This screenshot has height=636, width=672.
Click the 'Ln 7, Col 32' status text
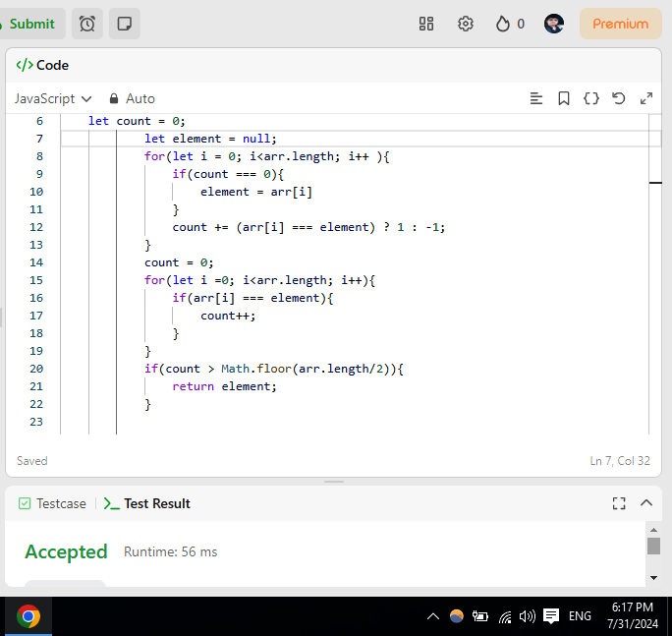click(x=620, y=461)
